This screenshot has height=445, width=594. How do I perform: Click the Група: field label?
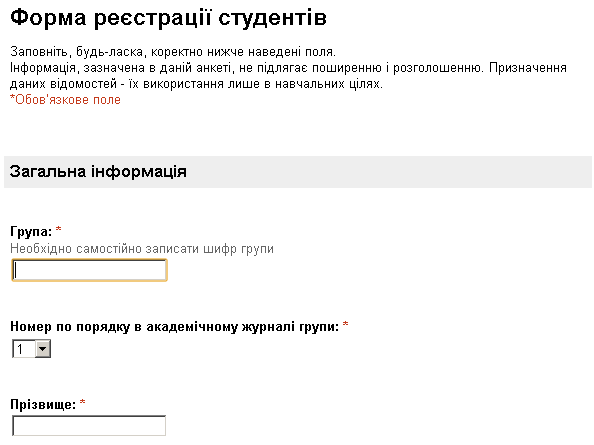pyautogui.click(x=31, y=231)
